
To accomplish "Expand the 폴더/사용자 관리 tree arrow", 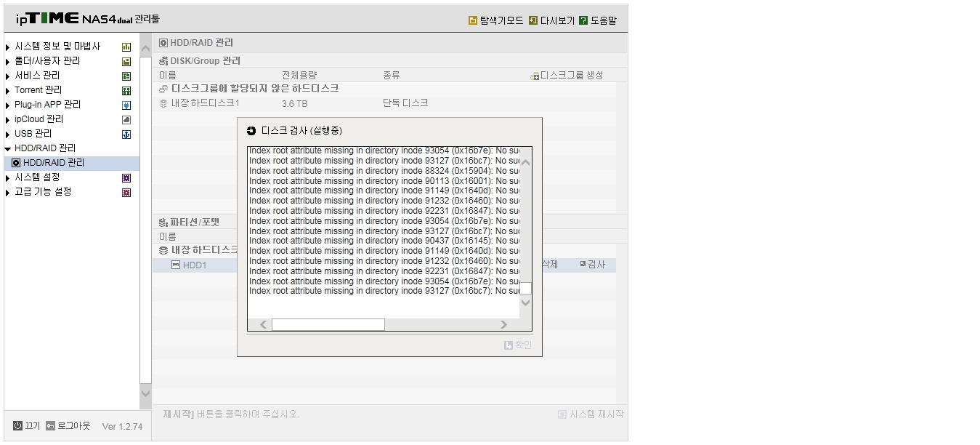I will click(x=8, y=62).
